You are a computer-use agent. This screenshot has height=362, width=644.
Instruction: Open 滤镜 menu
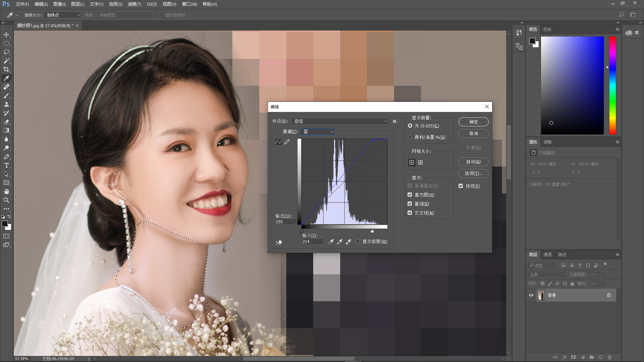pos(134,4)
